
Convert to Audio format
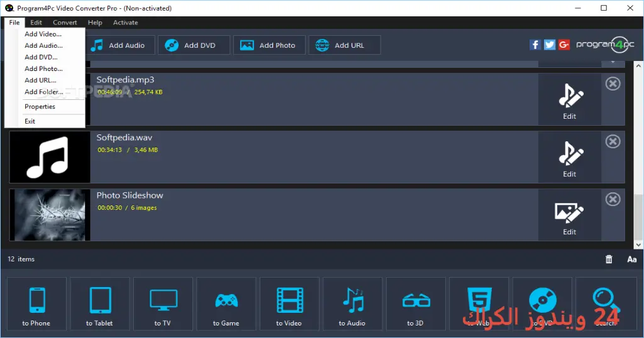pyautogui.click(x=352, y=303)
